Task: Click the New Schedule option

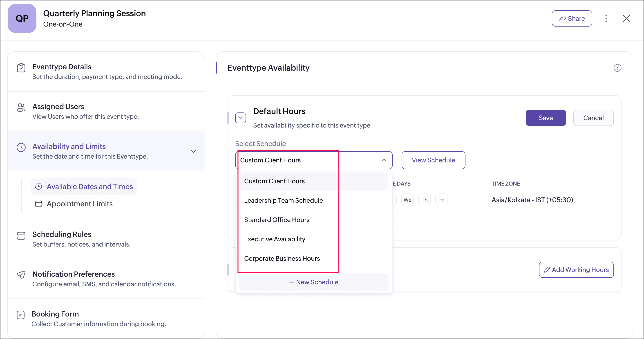Action: click(313, 282)
